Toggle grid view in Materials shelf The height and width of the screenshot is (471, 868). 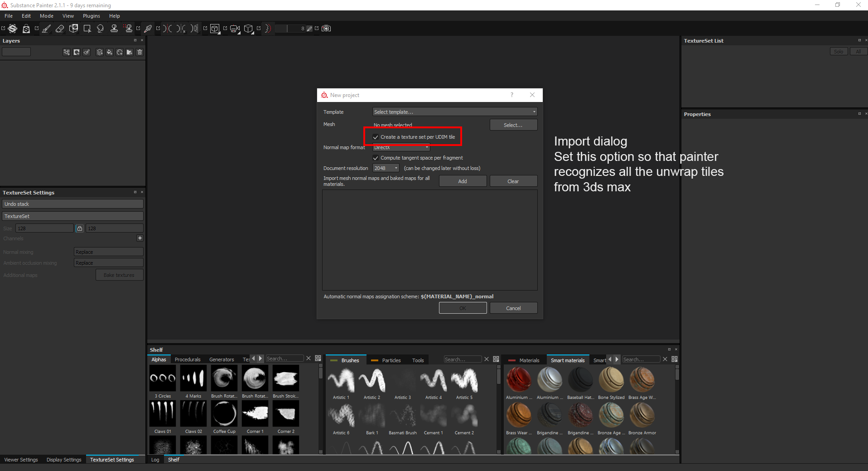[675, 359]
